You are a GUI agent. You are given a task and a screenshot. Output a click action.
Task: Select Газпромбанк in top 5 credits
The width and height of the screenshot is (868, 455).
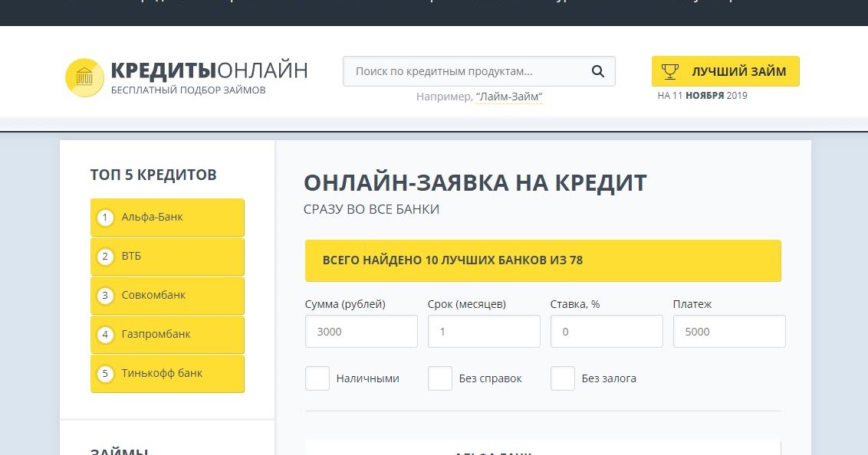[167, 335]
